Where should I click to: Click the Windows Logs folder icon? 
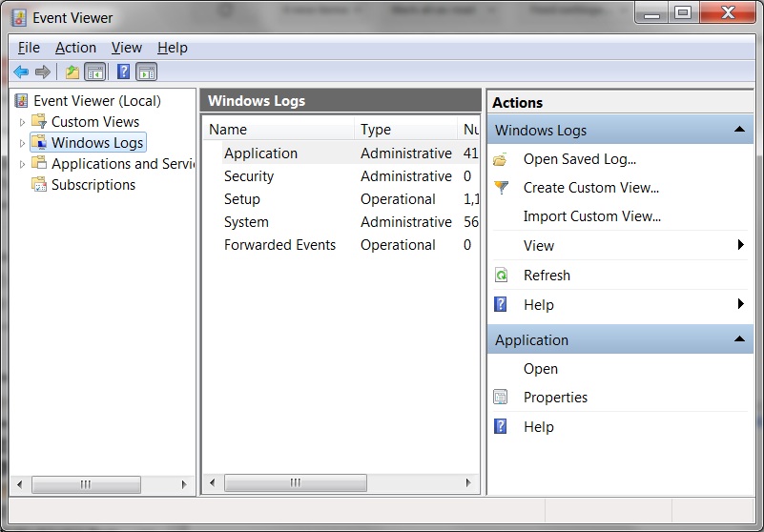coord(39,142)
